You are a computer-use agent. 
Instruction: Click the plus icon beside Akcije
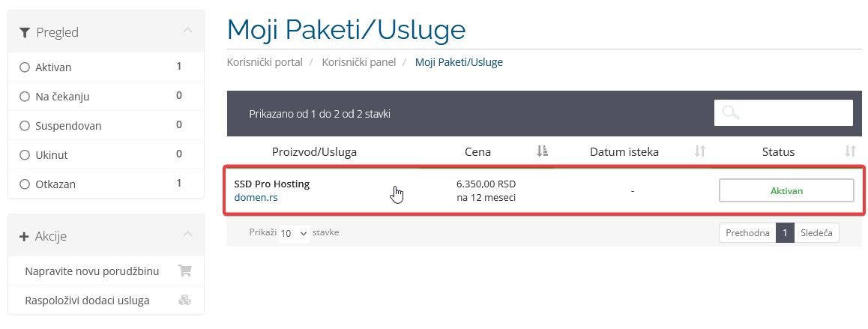[24, 237]
